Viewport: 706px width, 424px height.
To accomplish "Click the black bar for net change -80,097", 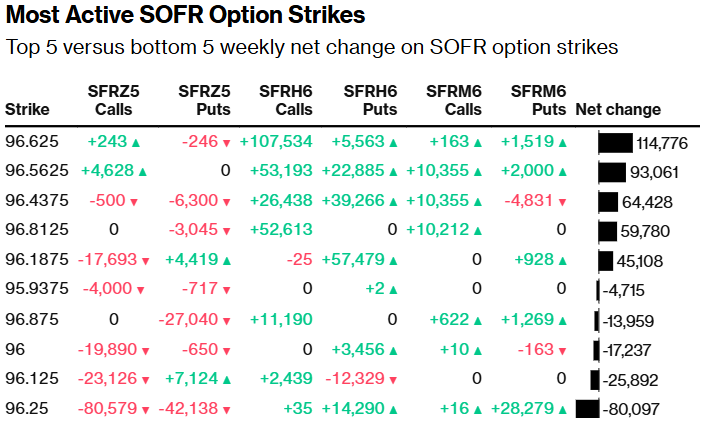I will point(587,409).
